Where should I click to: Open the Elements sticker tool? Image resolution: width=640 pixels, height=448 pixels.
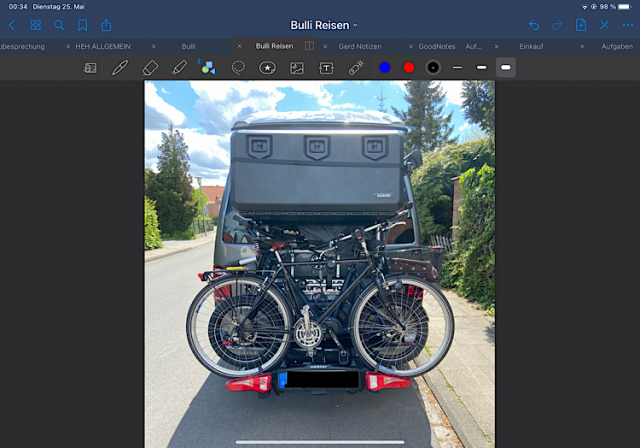point(267,67)
